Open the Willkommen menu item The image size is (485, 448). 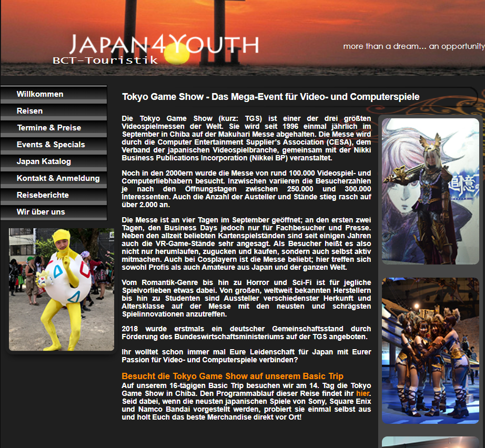click(40, 94)
